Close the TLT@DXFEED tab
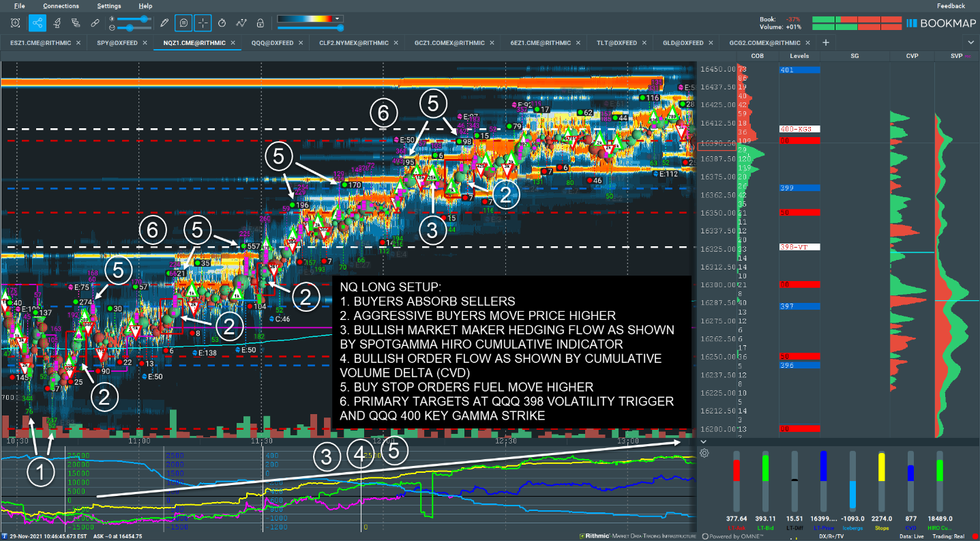Screen dimensions: 980x541 click(644, 43)
